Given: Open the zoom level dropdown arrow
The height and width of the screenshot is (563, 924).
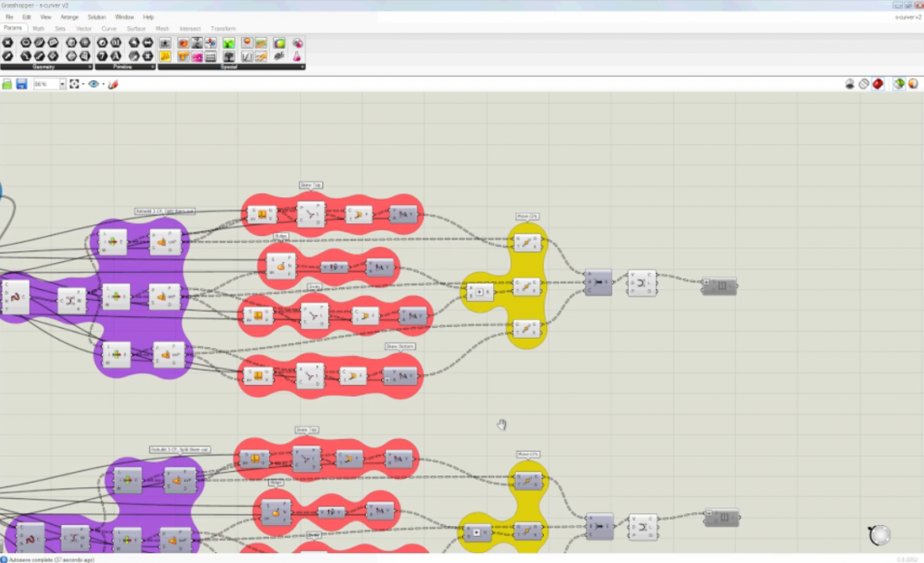Looking at the screenshot, I should [x=62, y=84].
